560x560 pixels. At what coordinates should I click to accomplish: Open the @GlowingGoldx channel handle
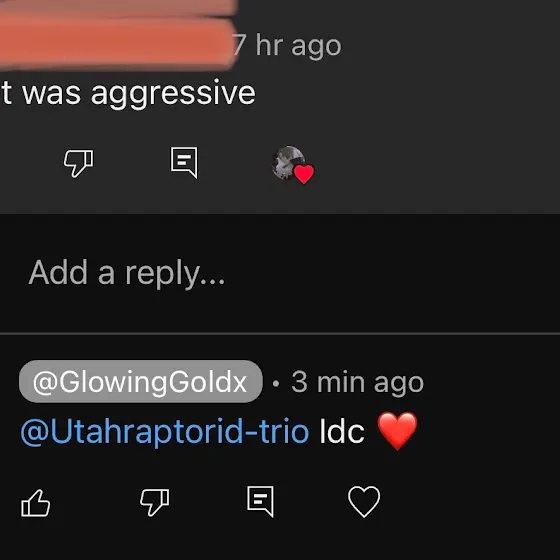tap(141, 381)
